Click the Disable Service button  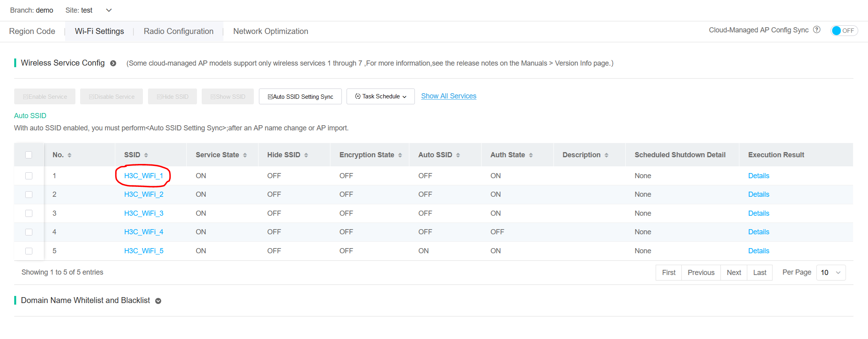click(x=111, y=96)
